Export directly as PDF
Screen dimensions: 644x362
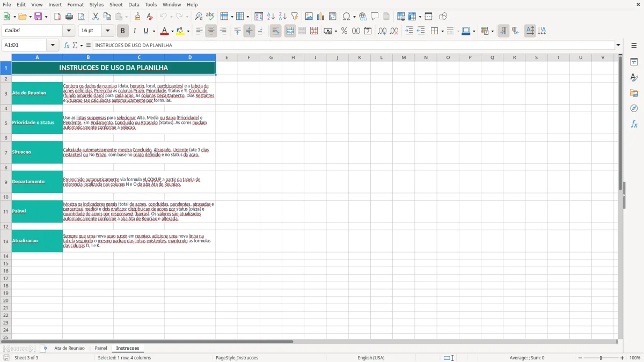tap(57, 17)
